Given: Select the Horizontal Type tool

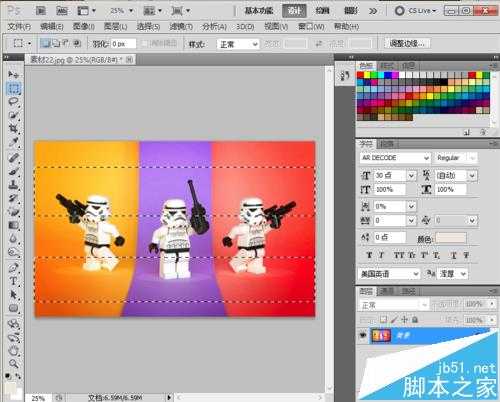Looking at the screenshot, I should pos(13,281).
